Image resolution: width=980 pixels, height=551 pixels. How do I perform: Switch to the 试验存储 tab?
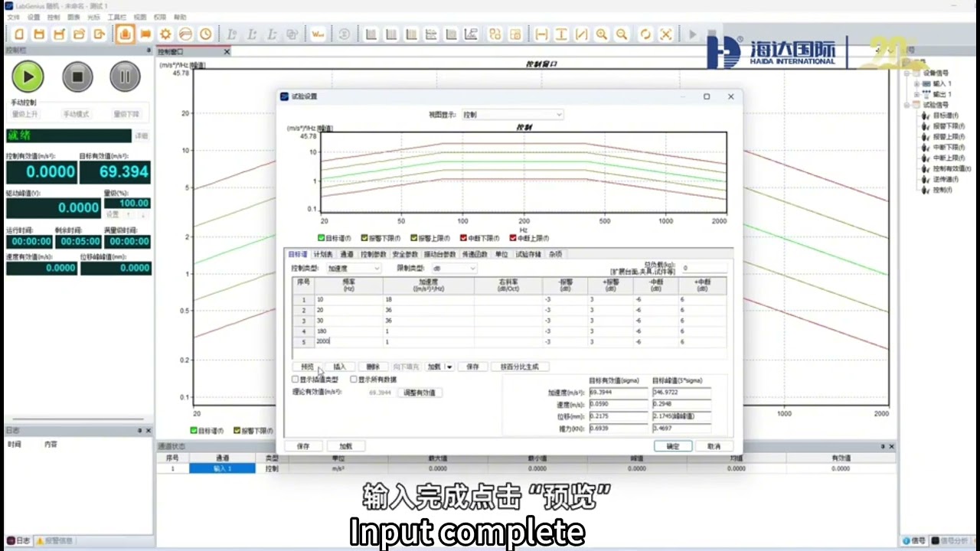point(528,254)
